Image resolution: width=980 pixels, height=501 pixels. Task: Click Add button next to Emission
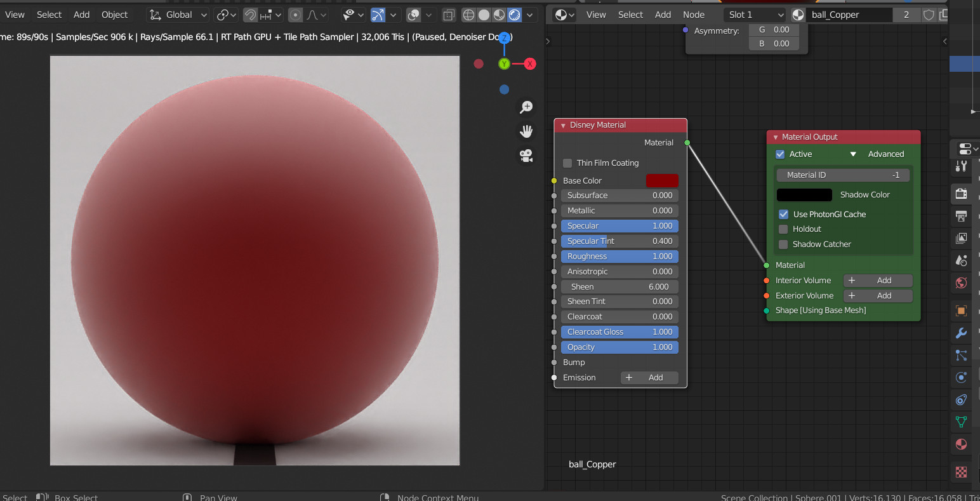point(649,378)
